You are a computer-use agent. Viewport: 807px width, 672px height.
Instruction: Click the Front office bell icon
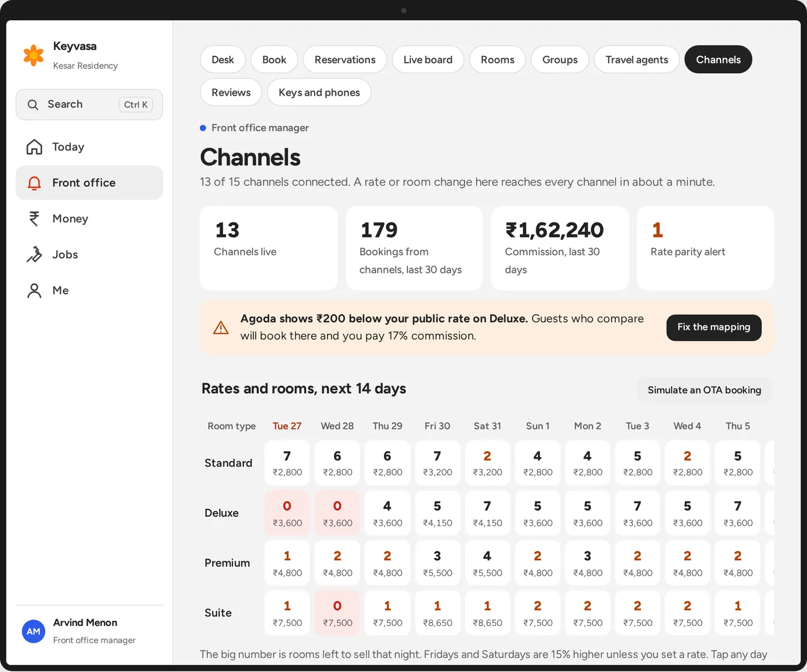35,183
